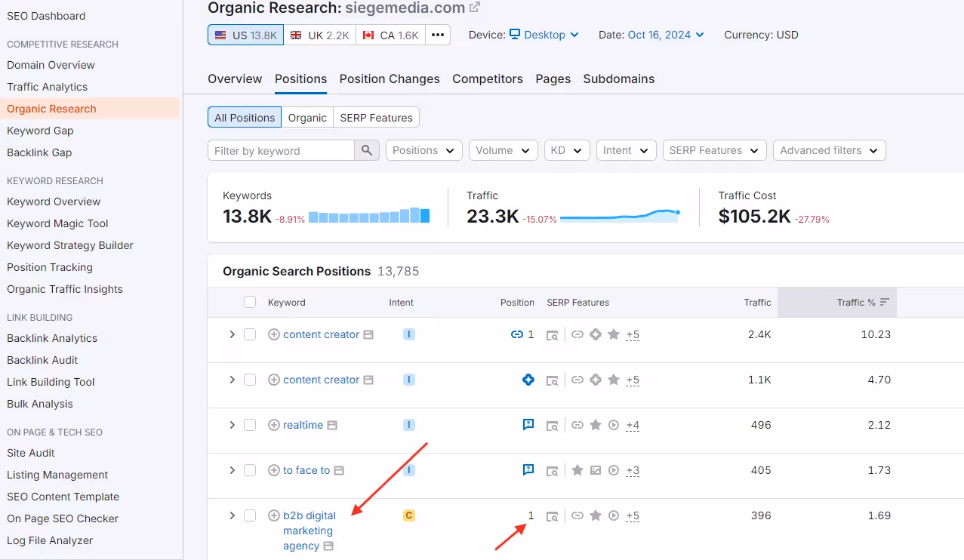This screenshot has width=964, height=560.
Task: Switch to the Position Changes tab
Action: (390, 78)
